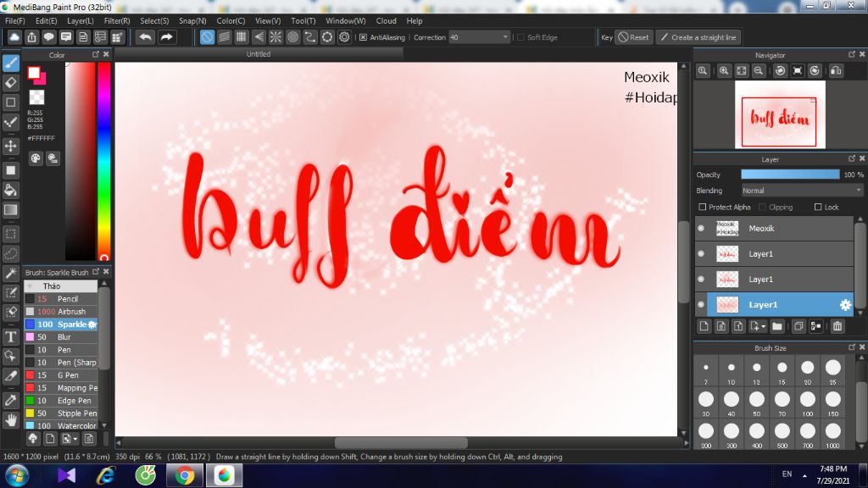This screenshot has width=868, height=488.
Task: Select the Eraser tool
Action: click(x=11, y=82)
